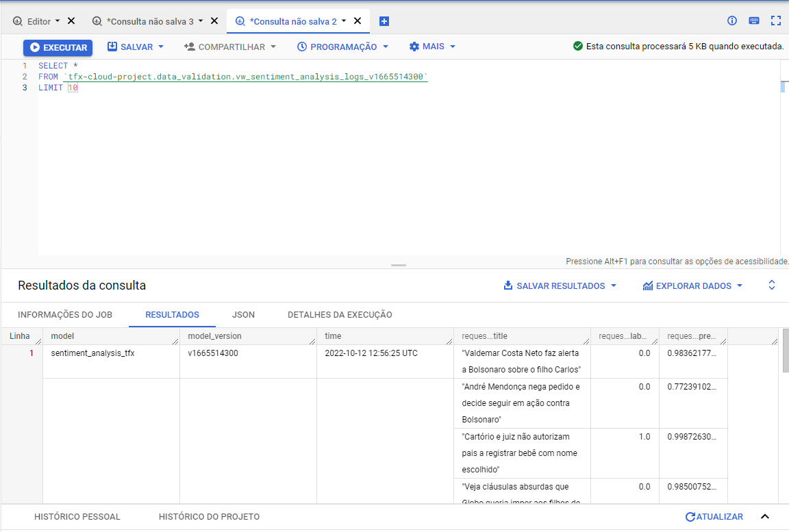Open keyboard shortcuts icon
789x532 pixels.
tap(754, 21)
